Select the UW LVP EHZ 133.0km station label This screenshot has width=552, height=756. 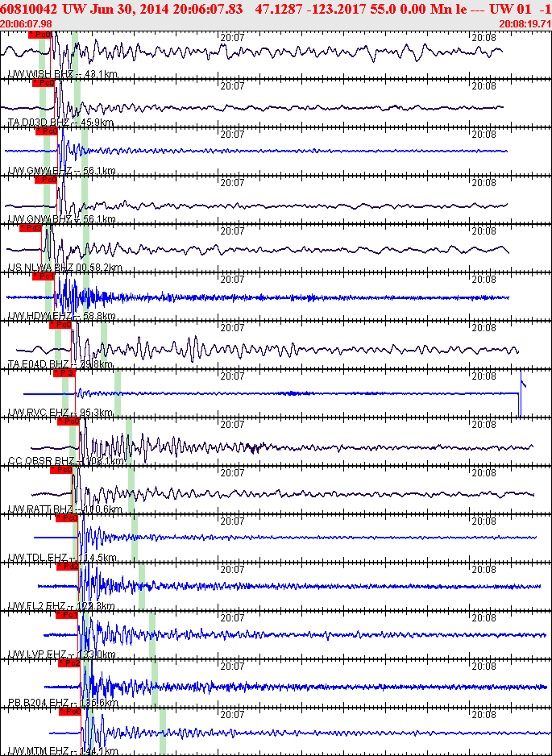(x=62, y=654)
